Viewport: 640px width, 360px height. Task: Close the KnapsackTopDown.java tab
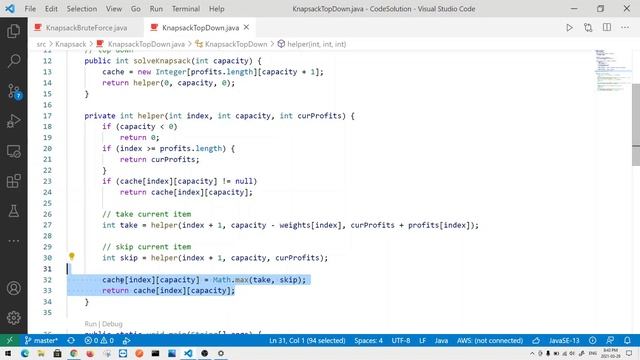(x=247, y=27)
